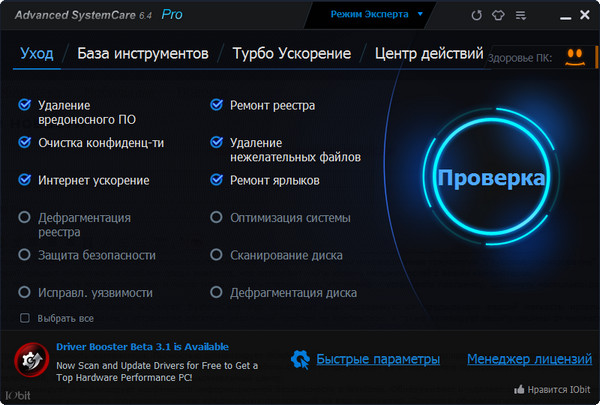Click the Driver Booster description text
This screenshot has height=405, width=600.
coord(157,372)
